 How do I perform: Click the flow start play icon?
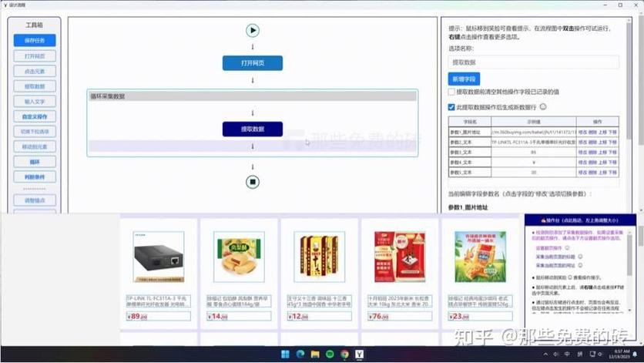tap(252, 30)
